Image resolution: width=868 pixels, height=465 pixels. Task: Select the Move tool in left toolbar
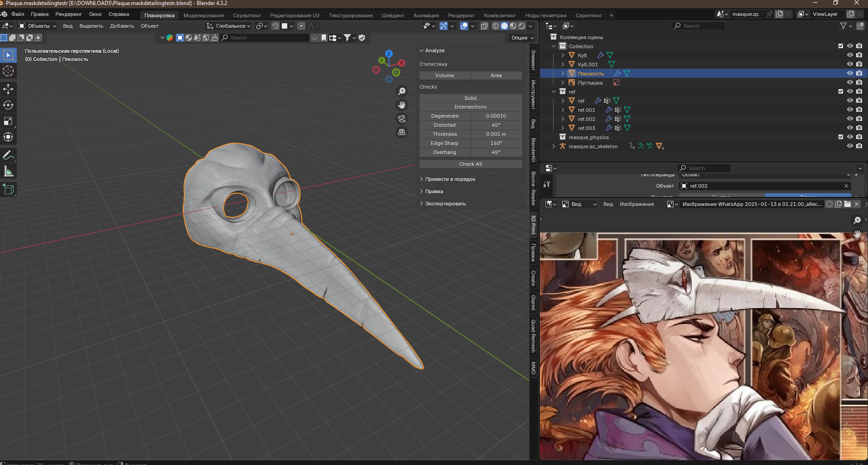click(8, 89)
